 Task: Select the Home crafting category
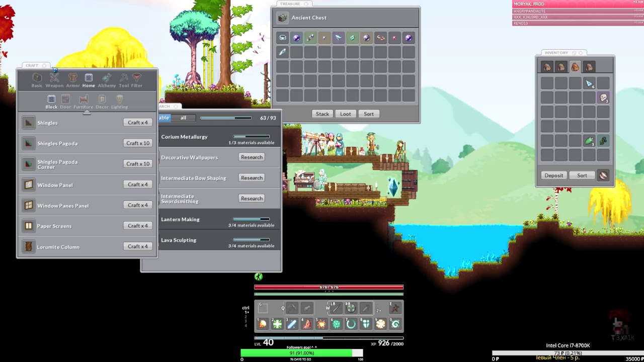(x=89, y=80)
